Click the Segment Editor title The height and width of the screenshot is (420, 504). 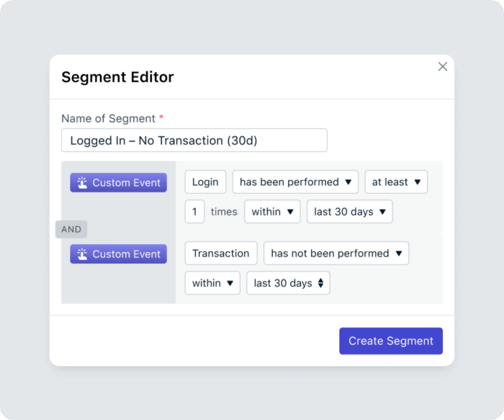pos(117,77)
